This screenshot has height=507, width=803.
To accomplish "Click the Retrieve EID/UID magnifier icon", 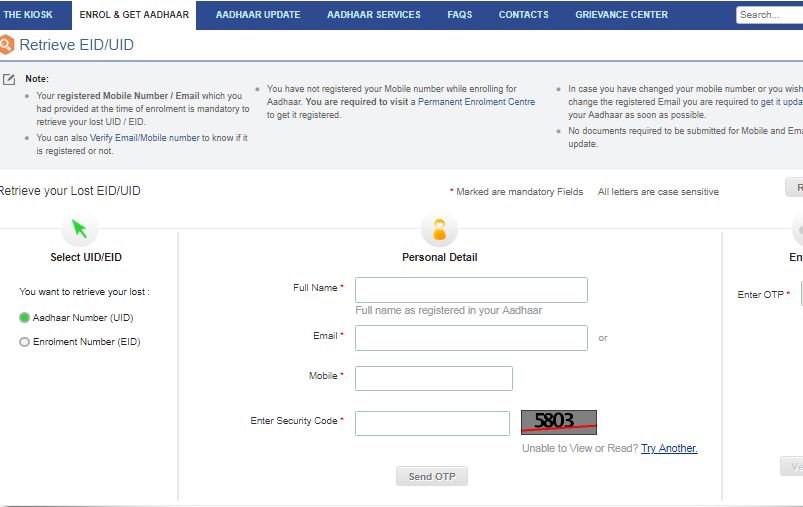I will [x=6, y=45].
